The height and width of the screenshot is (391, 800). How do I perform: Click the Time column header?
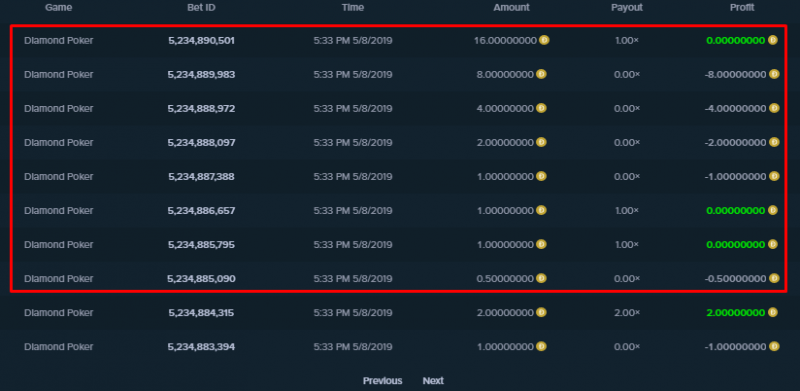tap(353, 7)
